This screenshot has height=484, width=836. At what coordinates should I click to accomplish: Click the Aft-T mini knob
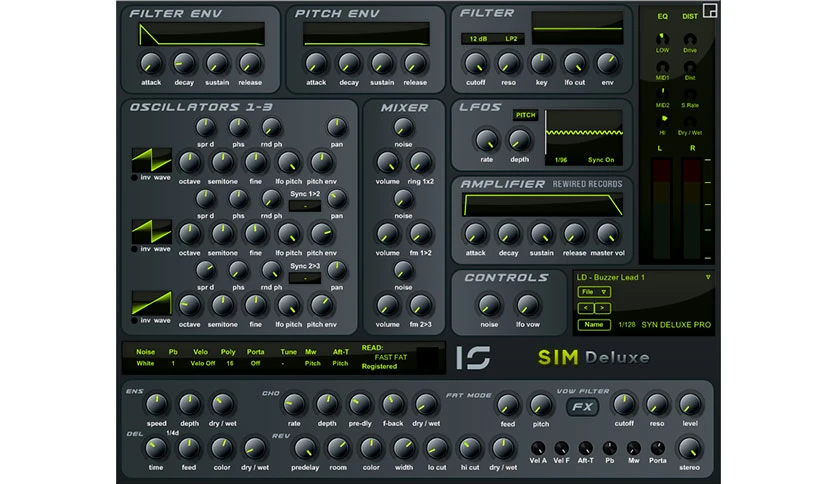tap(585, 448)
